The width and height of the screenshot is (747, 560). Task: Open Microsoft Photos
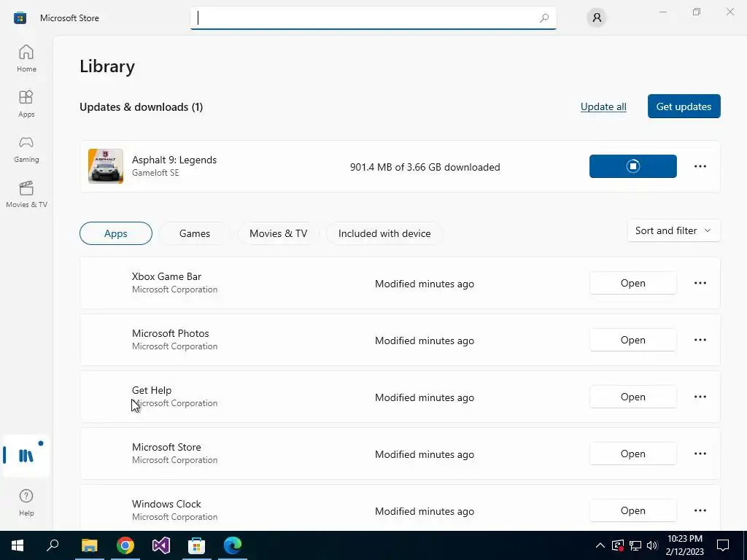click(x=632, y=340)
